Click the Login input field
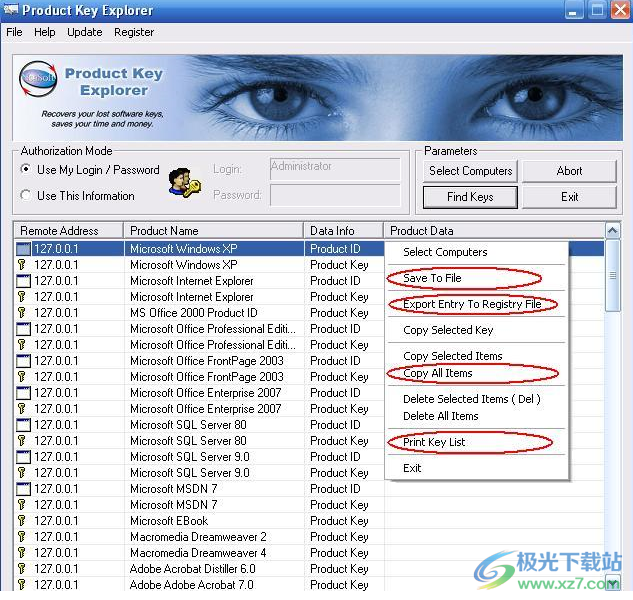This screenshot has height=600, width=633. tap(335, 169)
